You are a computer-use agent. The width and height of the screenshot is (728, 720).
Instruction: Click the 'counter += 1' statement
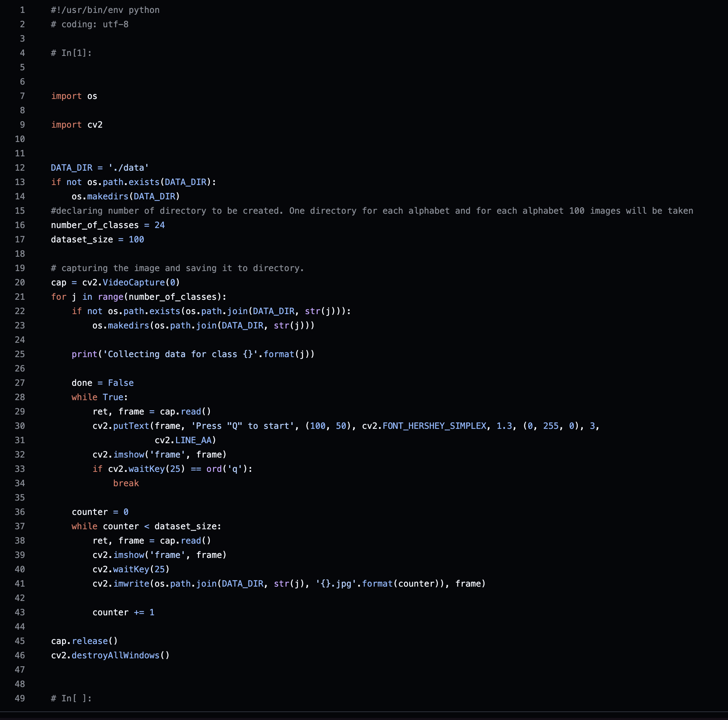[123, 612]
